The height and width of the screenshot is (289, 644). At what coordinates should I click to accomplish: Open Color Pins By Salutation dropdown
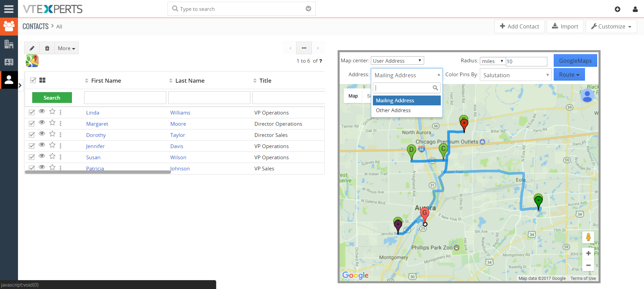pos(515,75)
